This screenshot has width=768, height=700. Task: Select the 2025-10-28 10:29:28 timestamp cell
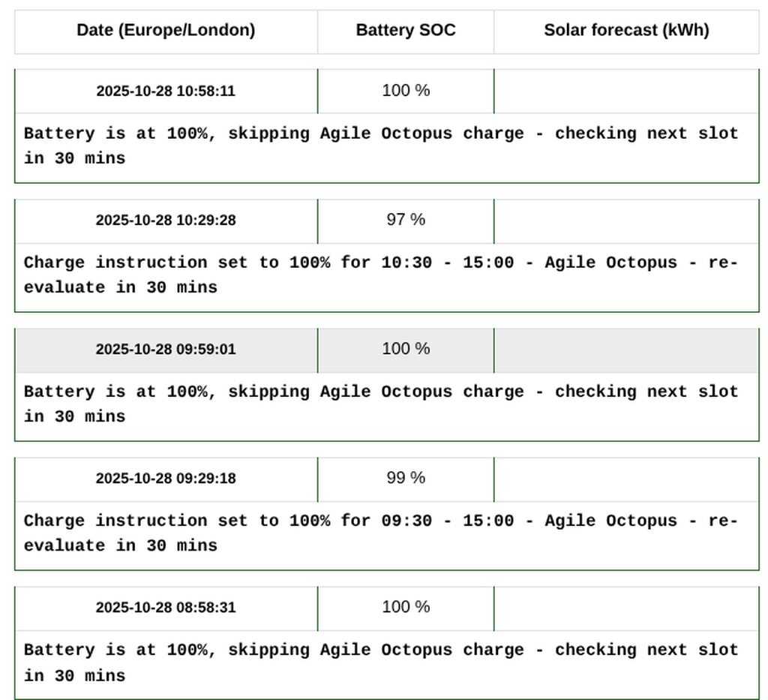pos(166,221)
